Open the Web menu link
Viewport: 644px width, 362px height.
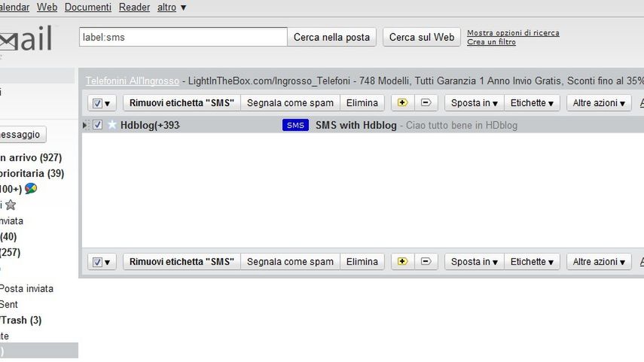click(47, 8)
